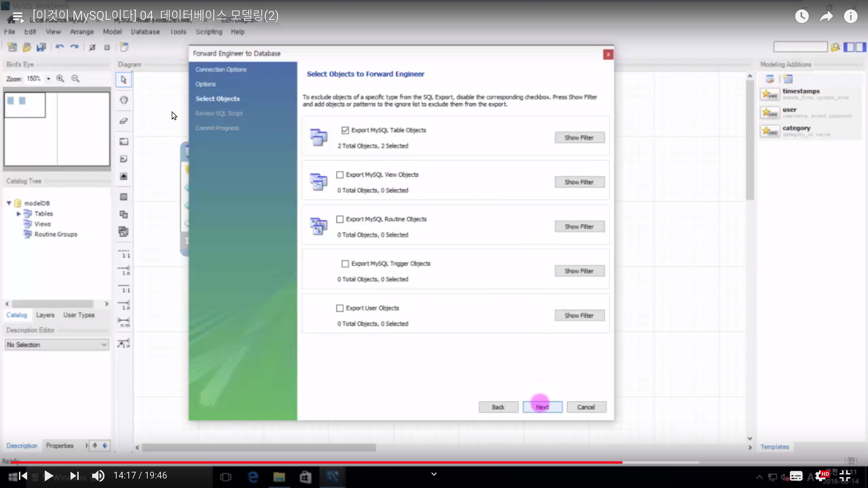Collapse the modelDB tree node
The height and width of the screenshot is (488, 868).
tap(9, 203)
